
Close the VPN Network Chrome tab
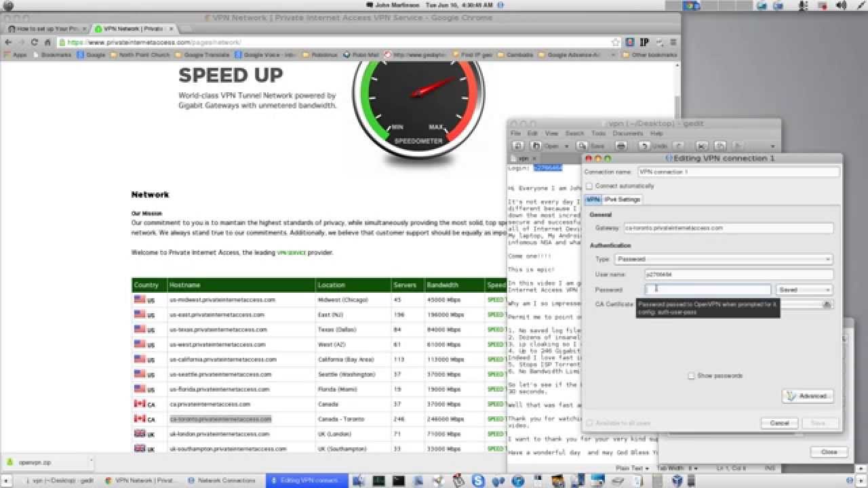click(x=171, y=29)
